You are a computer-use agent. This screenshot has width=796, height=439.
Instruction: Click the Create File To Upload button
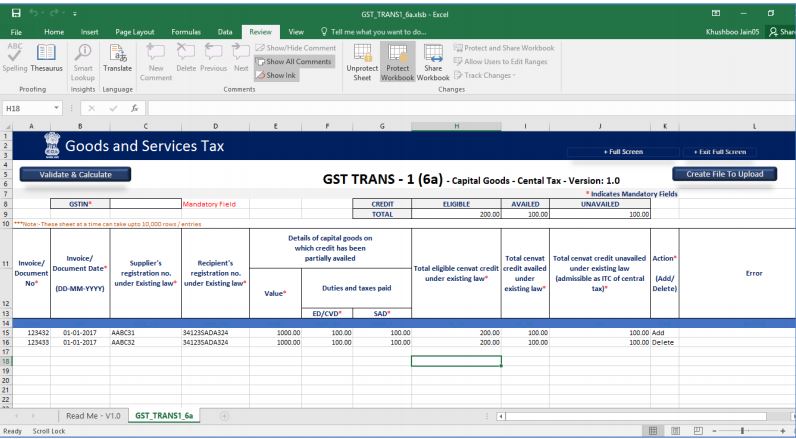724,174
